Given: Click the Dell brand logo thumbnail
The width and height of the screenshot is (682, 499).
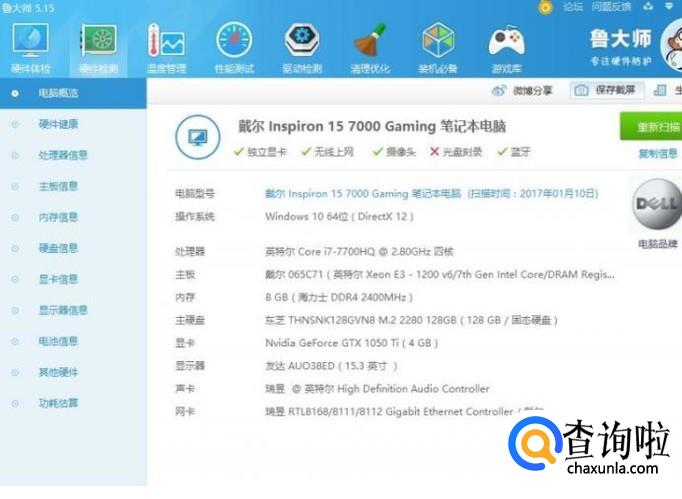Looking at the screenshot, I should 657,206.
